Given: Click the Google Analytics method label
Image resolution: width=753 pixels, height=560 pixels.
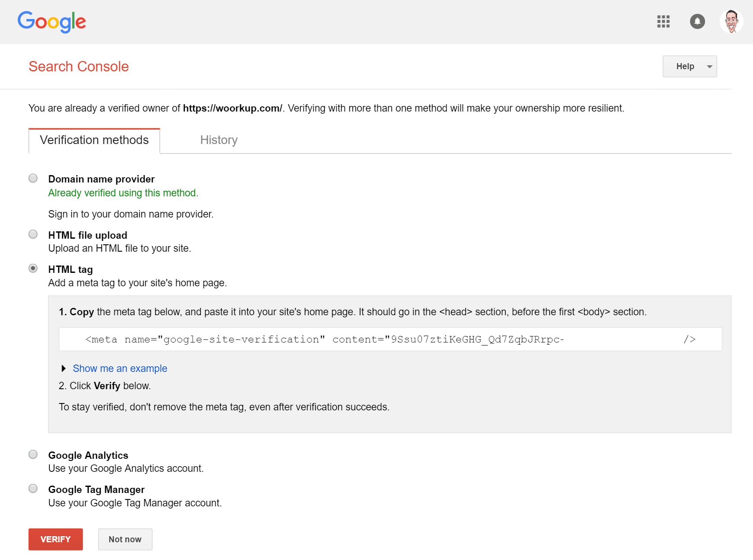Looking at the screenshot, I should 88,455.
